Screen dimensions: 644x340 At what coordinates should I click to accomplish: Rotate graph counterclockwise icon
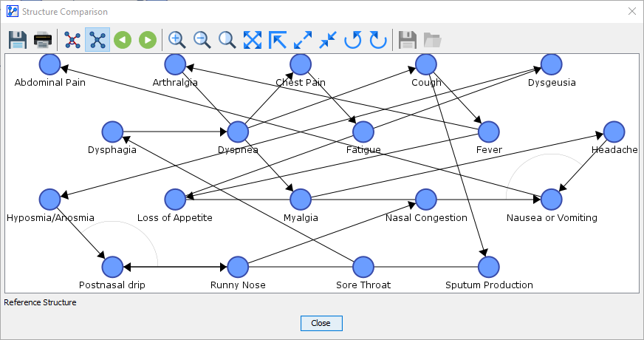353,40
